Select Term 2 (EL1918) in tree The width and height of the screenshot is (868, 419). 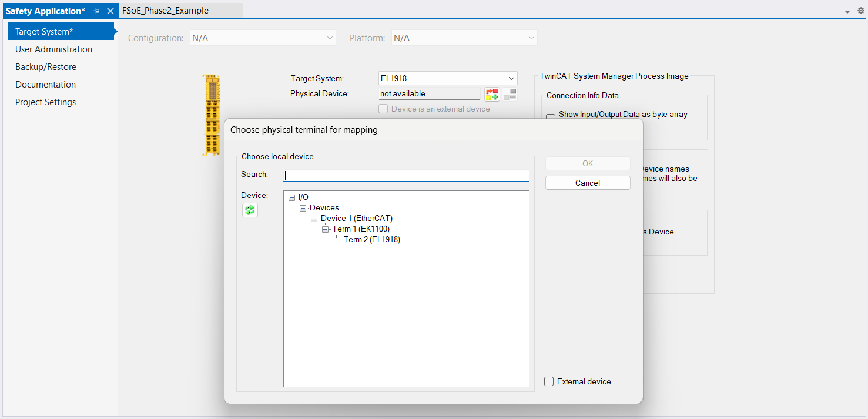coord(372,240)
